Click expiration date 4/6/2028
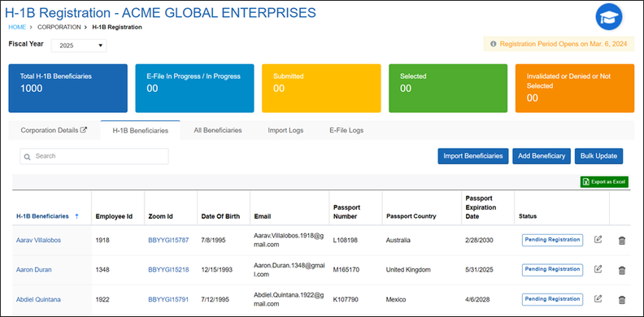 (476, 299)
